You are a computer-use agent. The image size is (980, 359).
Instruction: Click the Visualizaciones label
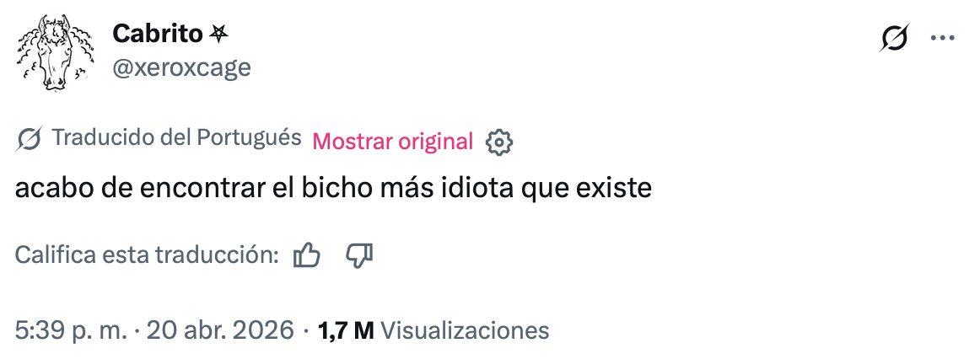coord(466,329)
